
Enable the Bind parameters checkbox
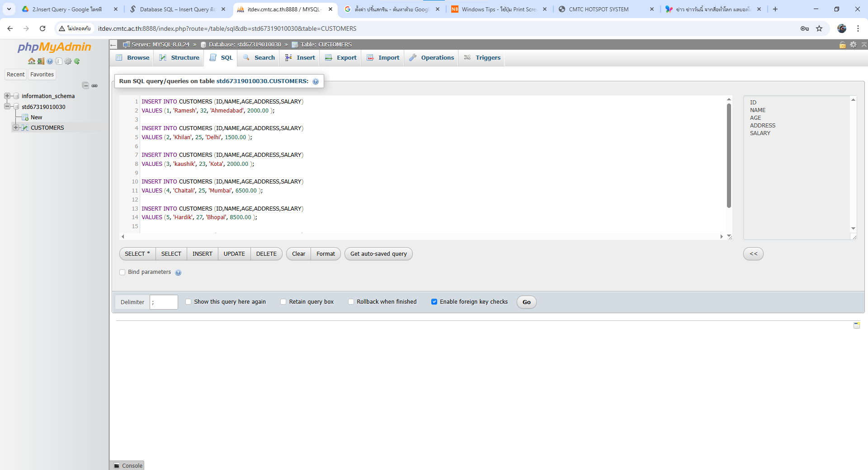point(123,272)
